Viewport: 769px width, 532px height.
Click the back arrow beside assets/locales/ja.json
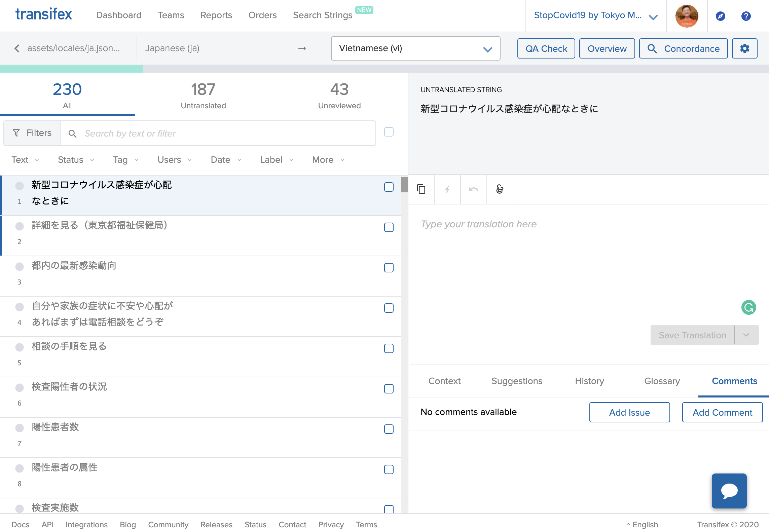[x=17, y=48]
